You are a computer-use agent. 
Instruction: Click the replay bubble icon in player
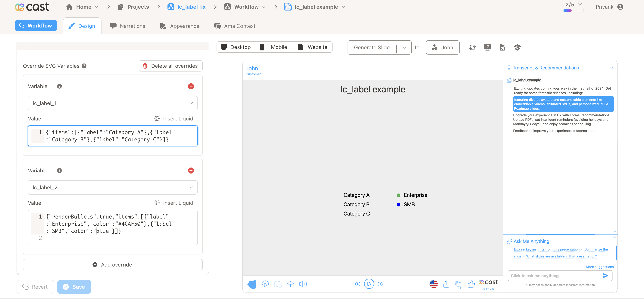coord(265,284)
